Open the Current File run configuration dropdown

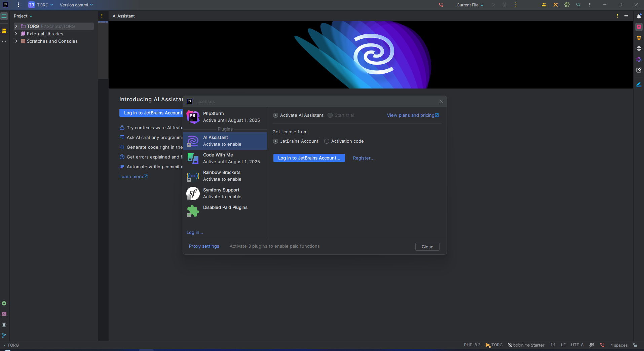[x=469, y=5]
